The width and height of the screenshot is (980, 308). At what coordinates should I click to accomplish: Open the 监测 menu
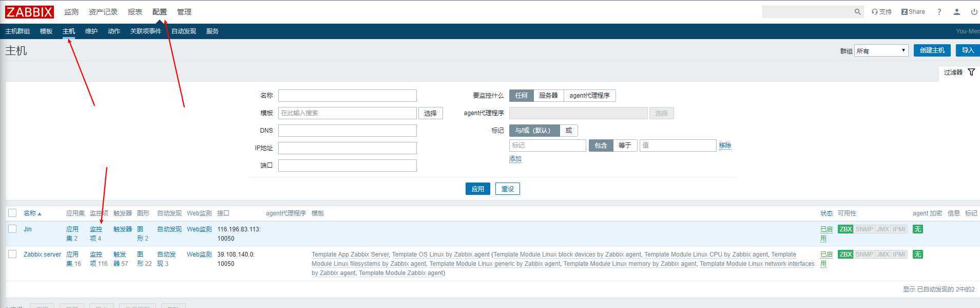(x=71, y=12)
